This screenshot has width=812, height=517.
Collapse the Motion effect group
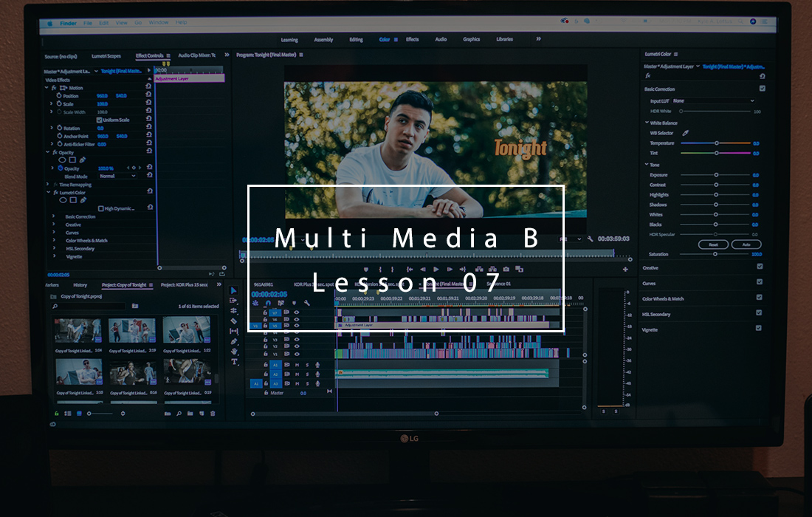tap(47, 88)
